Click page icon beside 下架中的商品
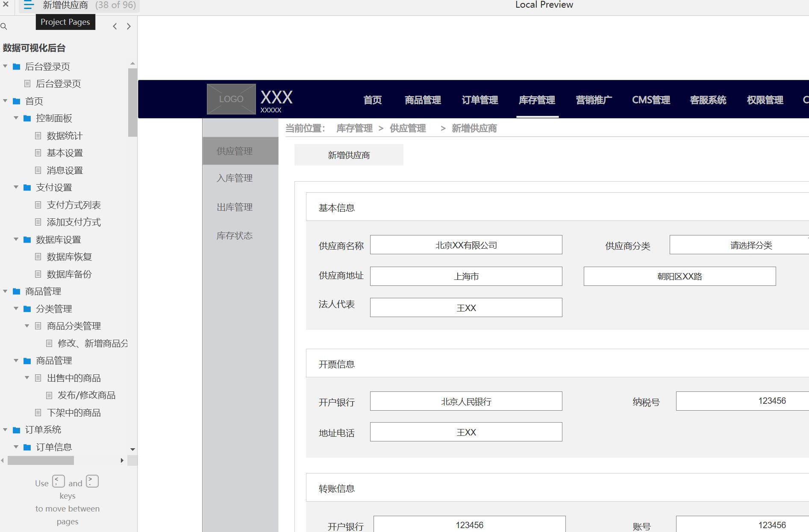Screen dimensions: 809x532 [x=38, y=413]
